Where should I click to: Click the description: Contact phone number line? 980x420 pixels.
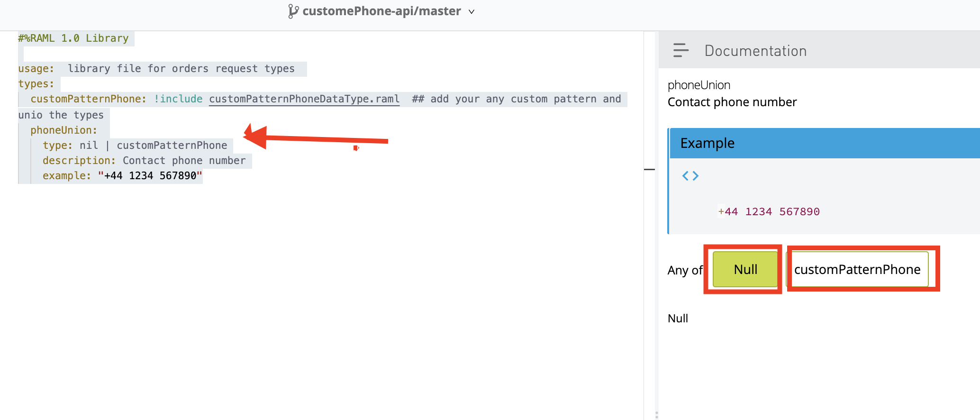[x=144, y=161]
